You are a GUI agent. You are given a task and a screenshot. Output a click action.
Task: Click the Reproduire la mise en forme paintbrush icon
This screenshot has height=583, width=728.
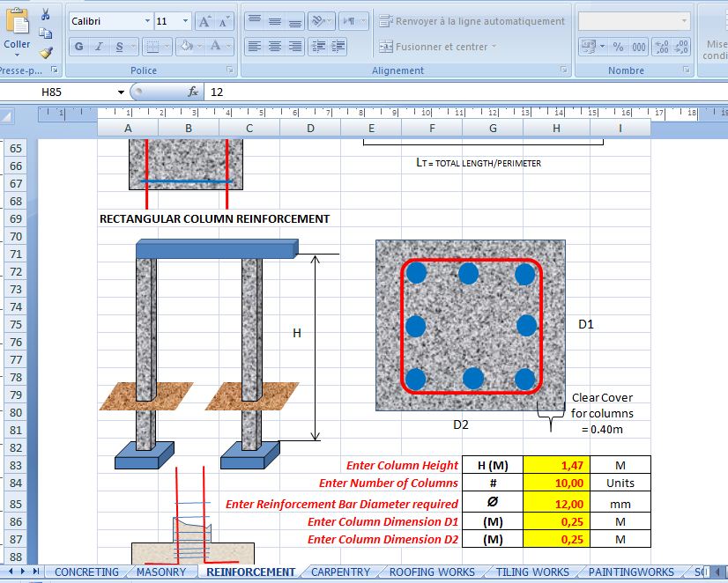[45, 50]
